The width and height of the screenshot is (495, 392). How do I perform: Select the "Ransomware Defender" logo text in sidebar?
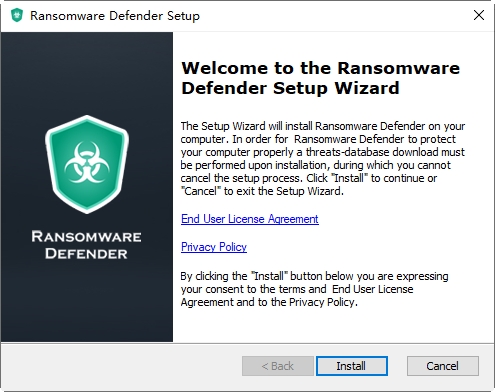86,245
